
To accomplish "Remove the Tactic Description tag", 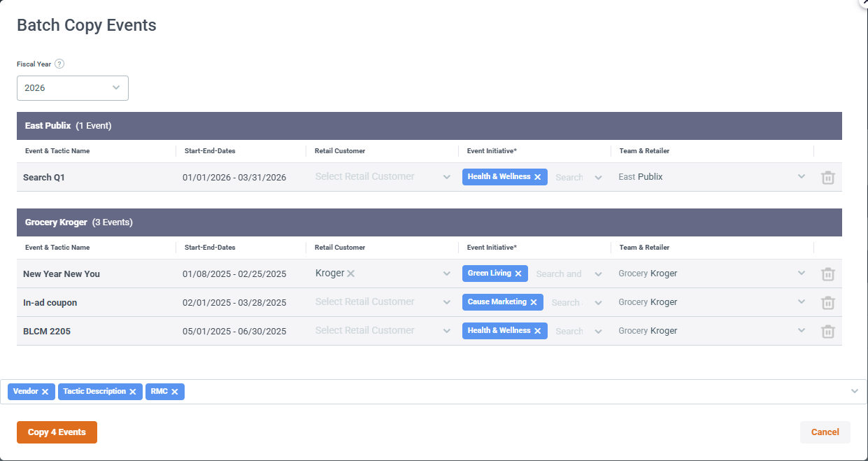I will [132, 392].
